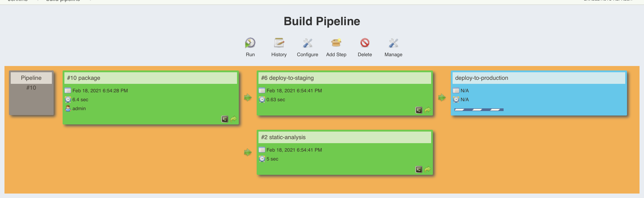
Task: Re-run the deploy-to-staging build
Action: tap(428, 110)
